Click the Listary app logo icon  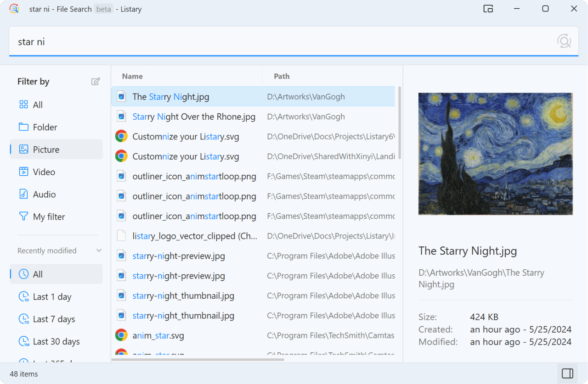tap(14, 9)
